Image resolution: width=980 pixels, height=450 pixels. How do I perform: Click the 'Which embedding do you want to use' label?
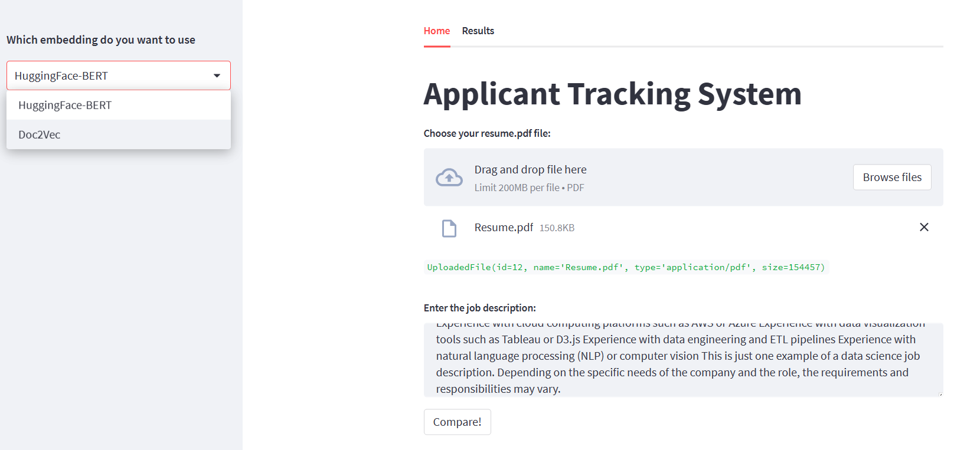tap(101, 40)
